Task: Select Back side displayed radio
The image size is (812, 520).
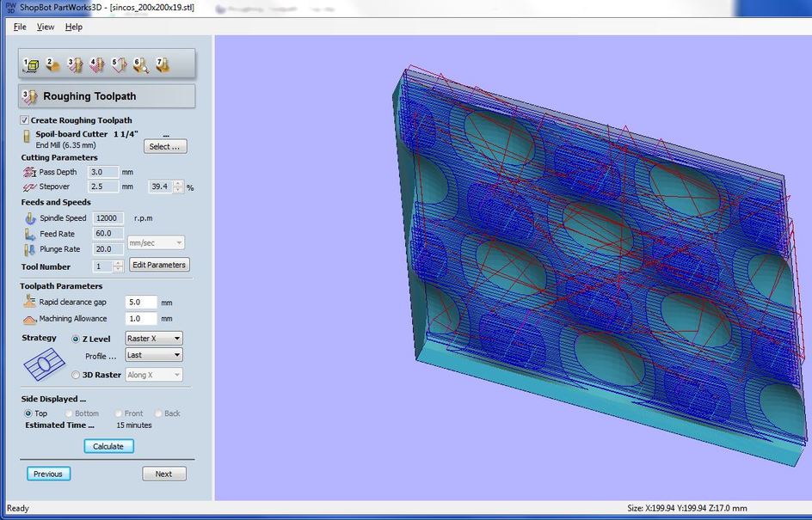Action: [x=158, y=413]
